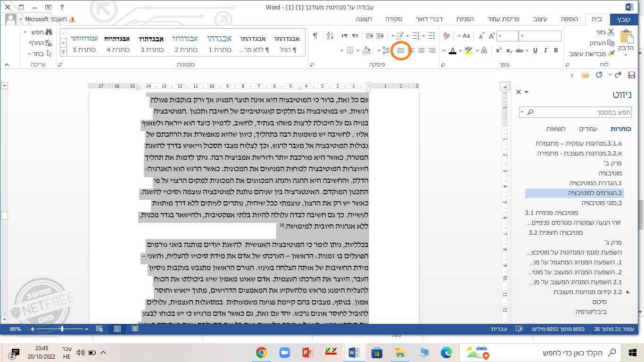Open the font size dropdown
The image size is (644, 362).
tap(500, 36)
